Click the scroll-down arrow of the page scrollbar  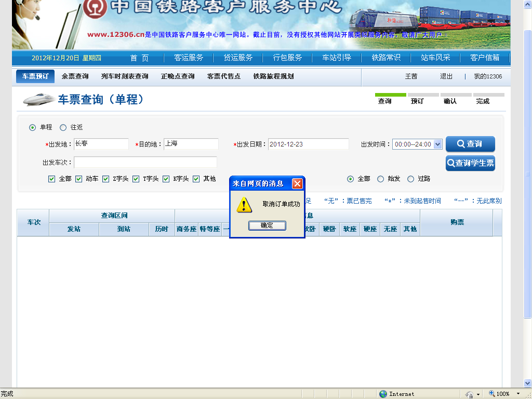click(528, 383)
